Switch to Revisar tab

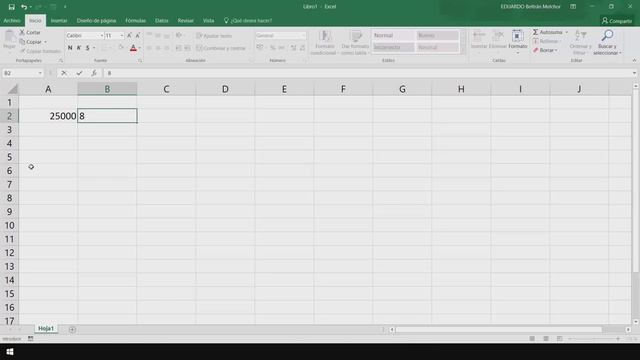coord(186,20)
